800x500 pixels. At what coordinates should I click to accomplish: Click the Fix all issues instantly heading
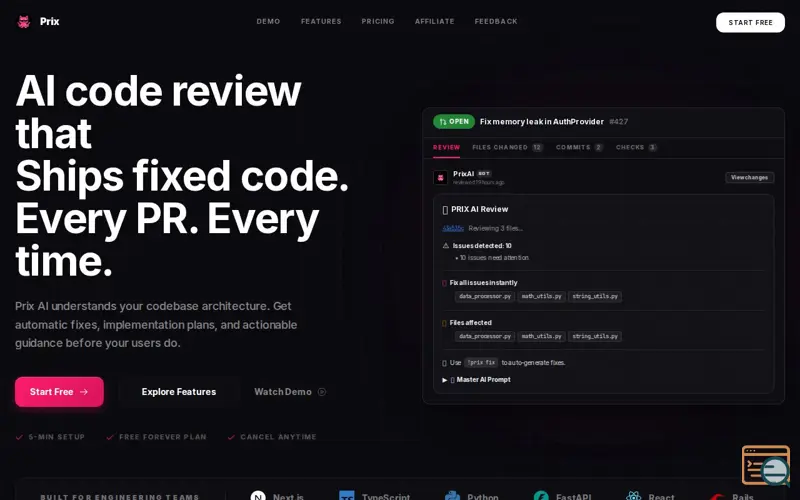click(x=483, y=283)
